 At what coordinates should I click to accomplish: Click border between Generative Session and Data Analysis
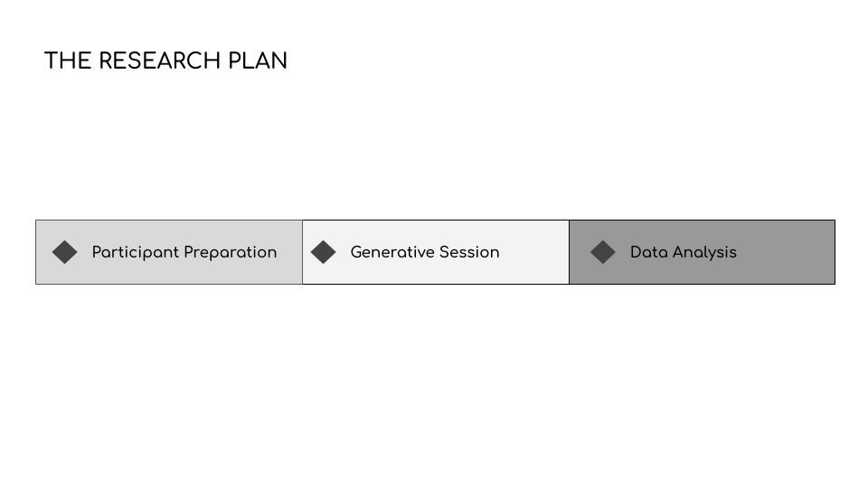click(569, 252)
